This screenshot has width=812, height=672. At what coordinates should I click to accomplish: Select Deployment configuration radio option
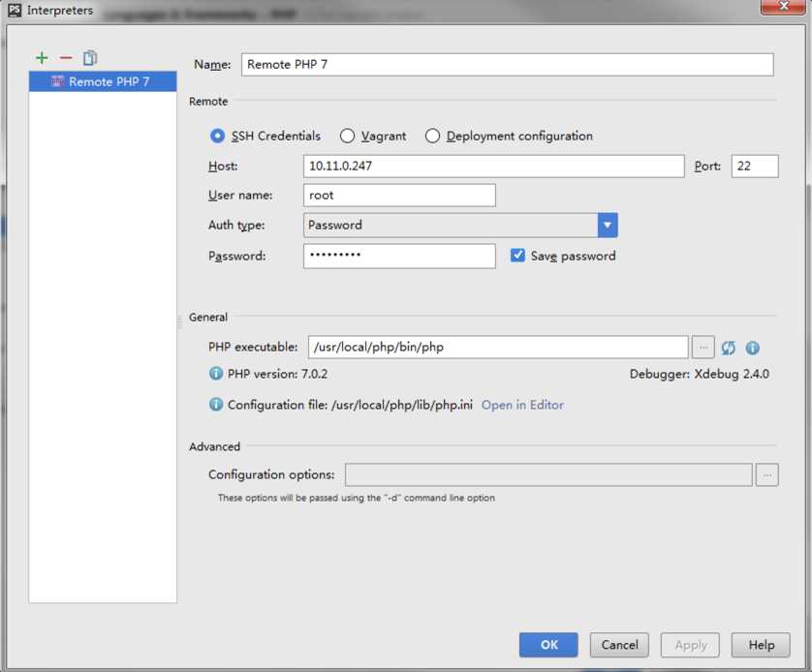click(432, 137)
